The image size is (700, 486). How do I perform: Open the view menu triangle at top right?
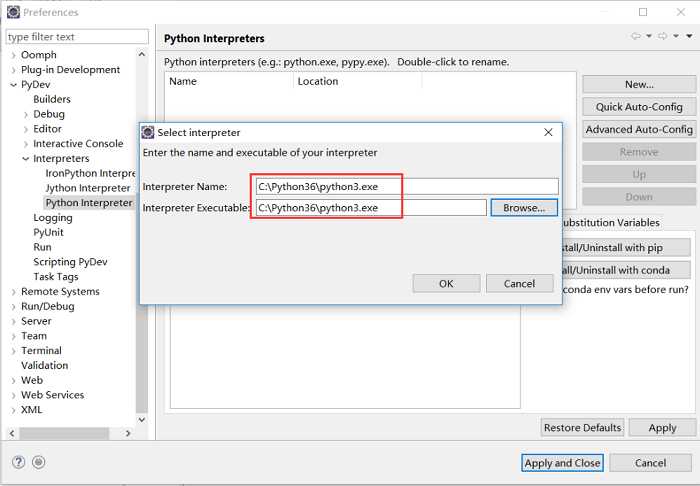pos(690,36)
